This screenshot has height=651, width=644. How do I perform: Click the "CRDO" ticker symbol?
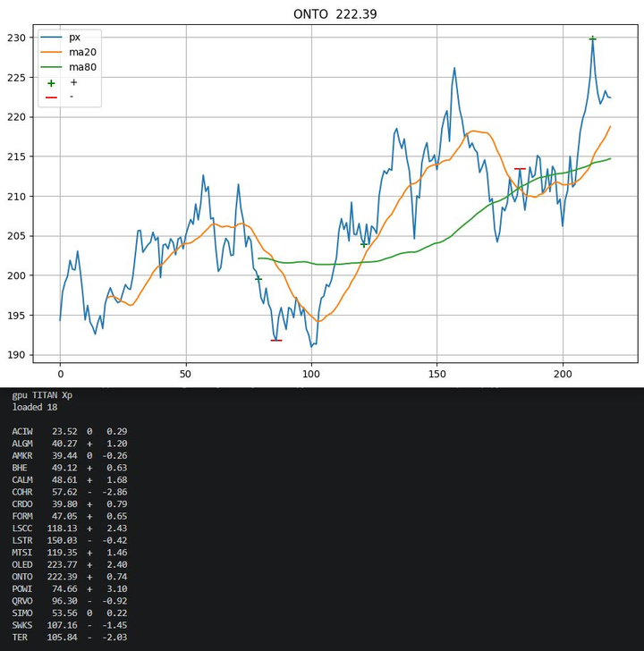coord(22,504)
